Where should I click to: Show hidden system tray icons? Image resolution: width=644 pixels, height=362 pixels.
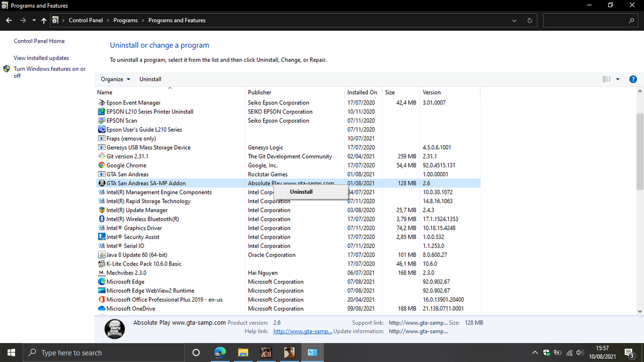click(534, 353)
